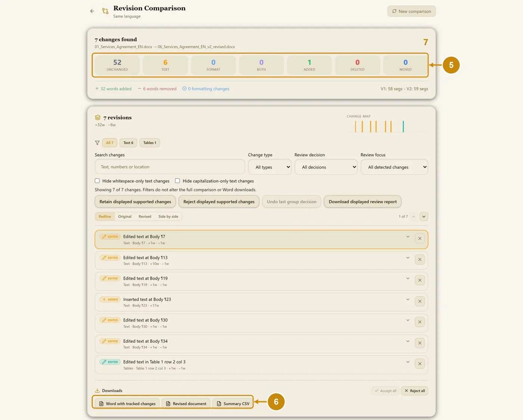Download the Summary CSV
Screen dimensions: 523x420
(233, 404)
